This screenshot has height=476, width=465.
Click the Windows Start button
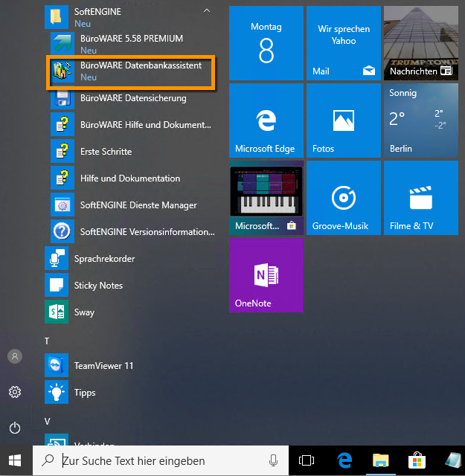[15, 460]
